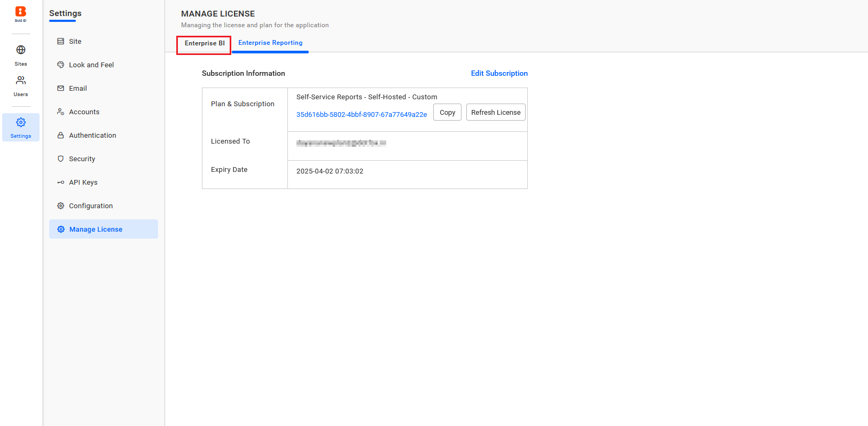Open Users via the people icon
Screen dimensions: 868x426
point(21,81)
